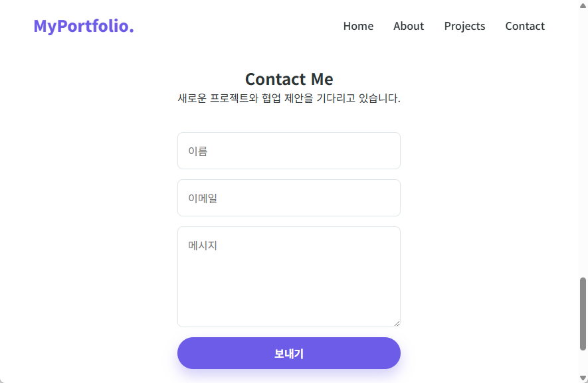Click the textarea resize handle
The width and height of the screenshot is (588, 383).
[x=397, y=323]
